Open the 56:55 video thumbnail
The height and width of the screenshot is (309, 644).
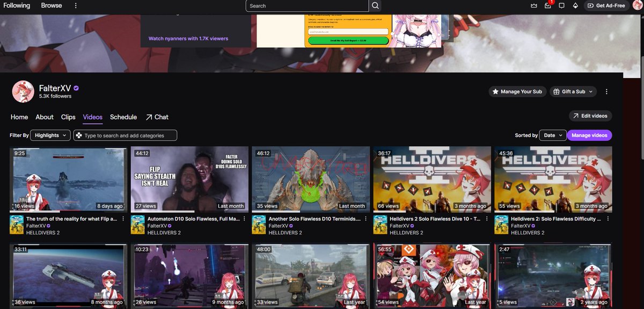(432, 276)
